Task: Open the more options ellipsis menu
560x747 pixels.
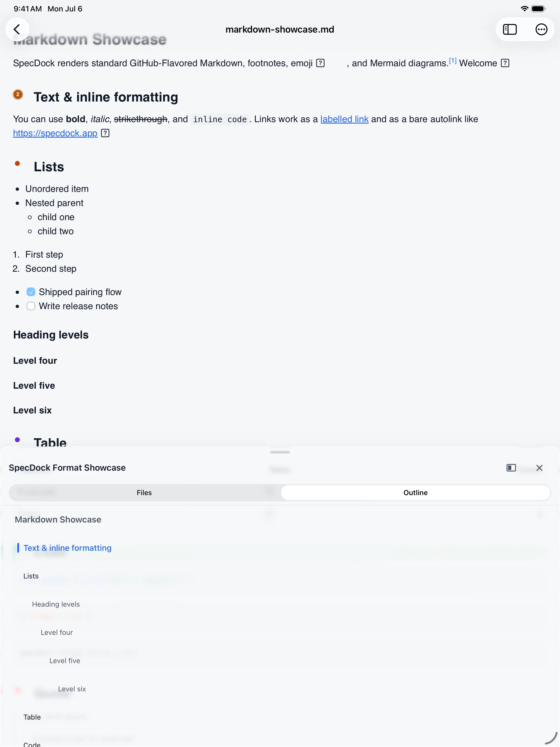Action: click(541, 29)
